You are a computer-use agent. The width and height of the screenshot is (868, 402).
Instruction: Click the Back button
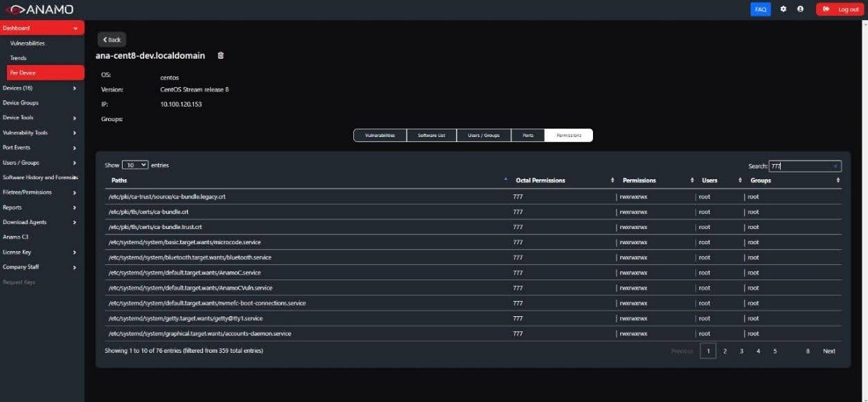click(112, 39)
